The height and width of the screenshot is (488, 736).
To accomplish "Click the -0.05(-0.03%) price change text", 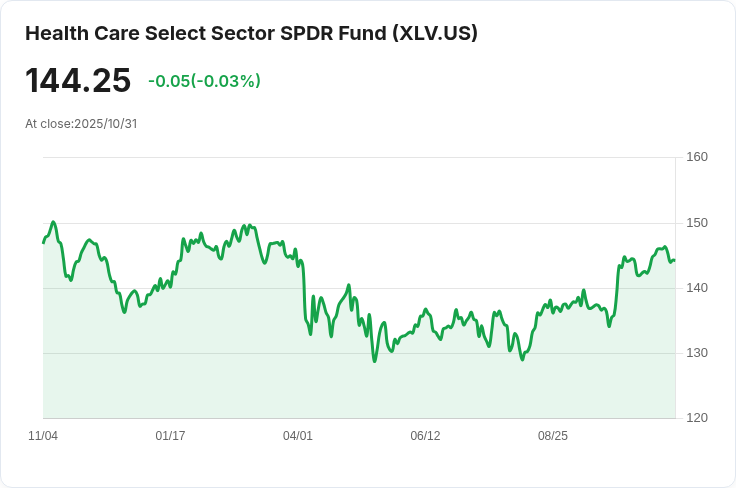I will pyautogui.click(x=204, y=81).
